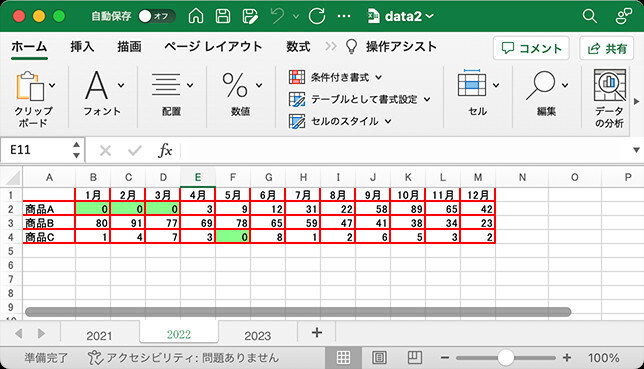Image resolution: width=644 pixels, height=369 pixels.
Task: Open the Undo history dropdown arrow
Action: [x=296, y=16]
